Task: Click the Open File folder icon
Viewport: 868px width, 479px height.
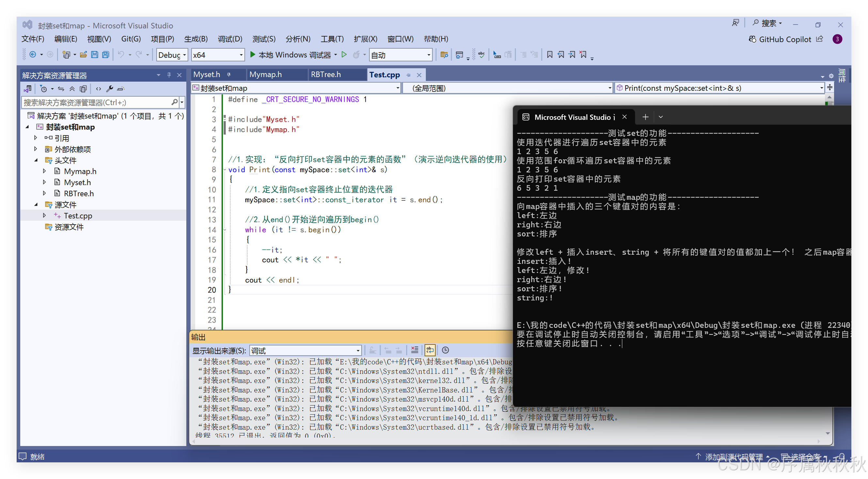Action: click(x=84, y=55)
